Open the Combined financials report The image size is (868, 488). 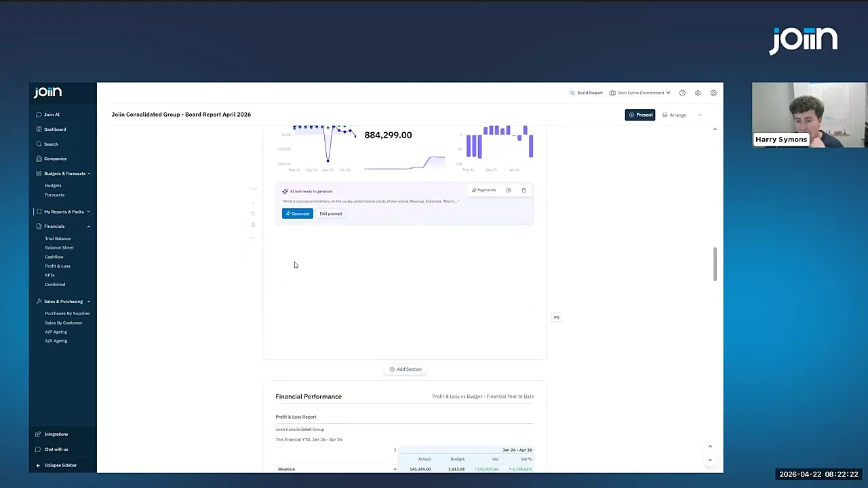tap(55, 285)
